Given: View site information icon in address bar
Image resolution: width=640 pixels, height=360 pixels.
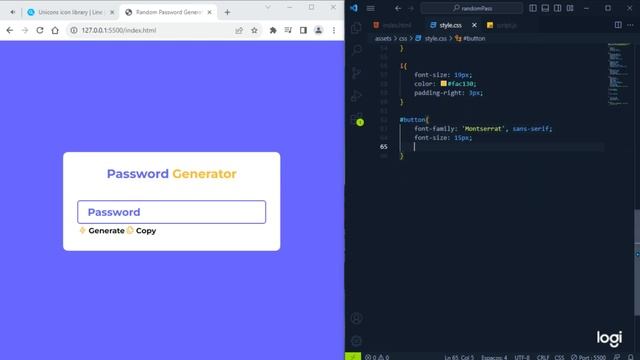Looking at the screenshot, I should click(74, 30).
